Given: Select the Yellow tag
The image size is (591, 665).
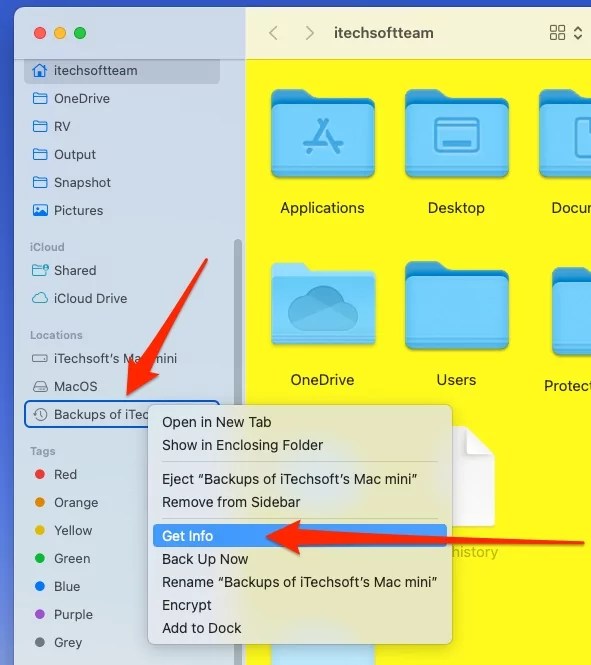Looking at the screenshot, I should (x=63, y=530).
